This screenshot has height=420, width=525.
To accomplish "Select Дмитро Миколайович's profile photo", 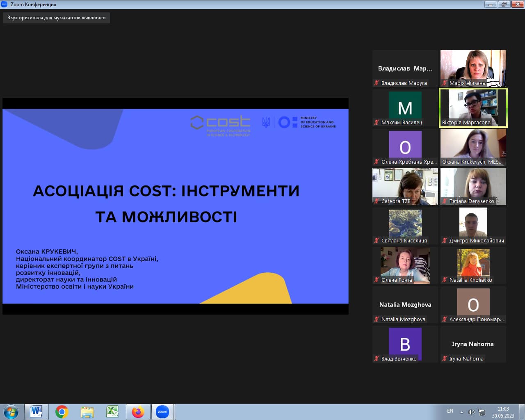I will 473,222.
